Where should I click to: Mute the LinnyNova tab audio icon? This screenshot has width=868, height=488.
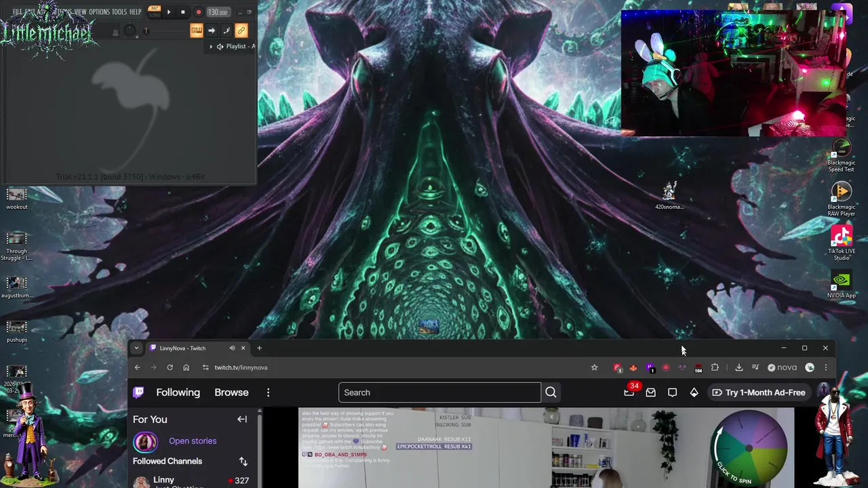click(232, 348)
